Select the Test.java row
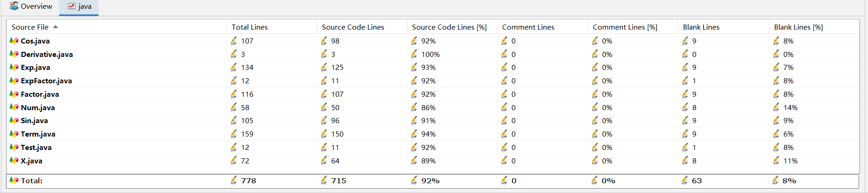The width and height of the screenshot is (868, 193). (36, 147)
